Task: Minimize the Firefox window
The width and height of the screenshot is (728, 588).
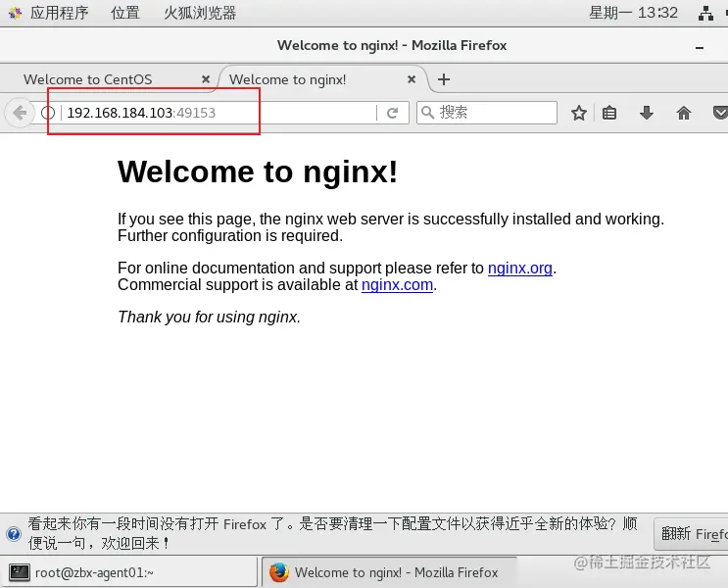Action: (700, 47)
